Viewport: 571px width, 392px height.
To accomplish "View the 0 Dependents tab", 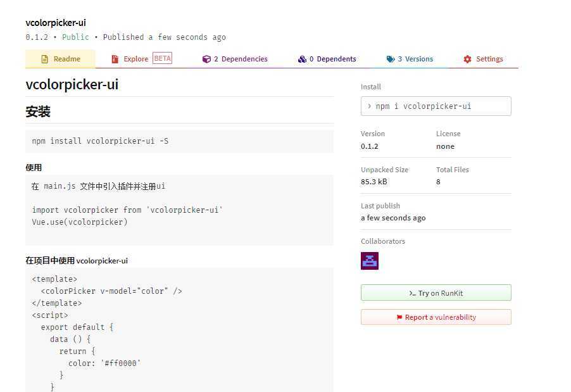I will 327,59.
